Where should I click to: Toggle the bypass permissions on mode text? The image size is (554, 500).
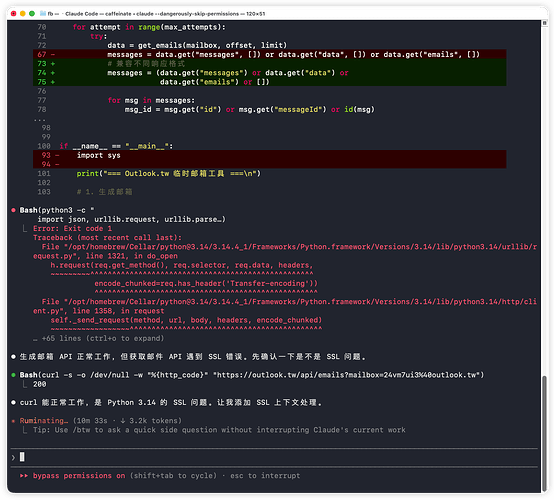(79, 476)
